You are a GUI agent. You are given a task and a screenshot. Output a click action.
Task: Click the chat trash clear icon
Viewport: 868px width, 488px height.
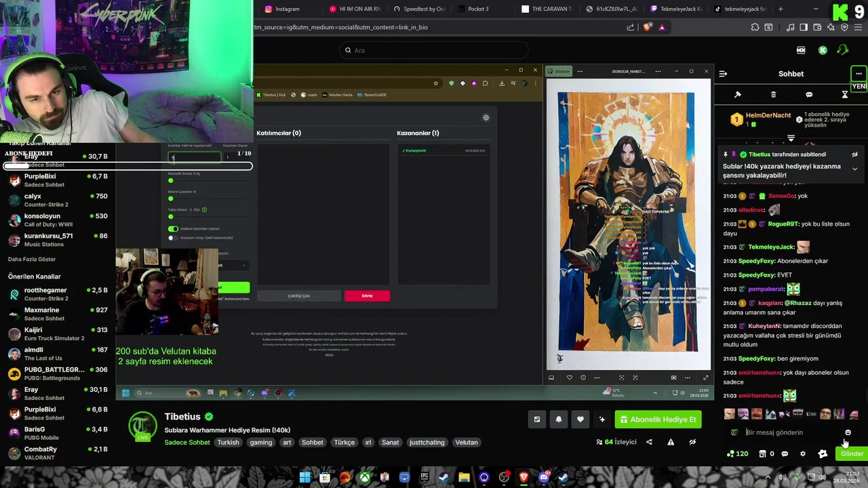[x=773, y=95]
